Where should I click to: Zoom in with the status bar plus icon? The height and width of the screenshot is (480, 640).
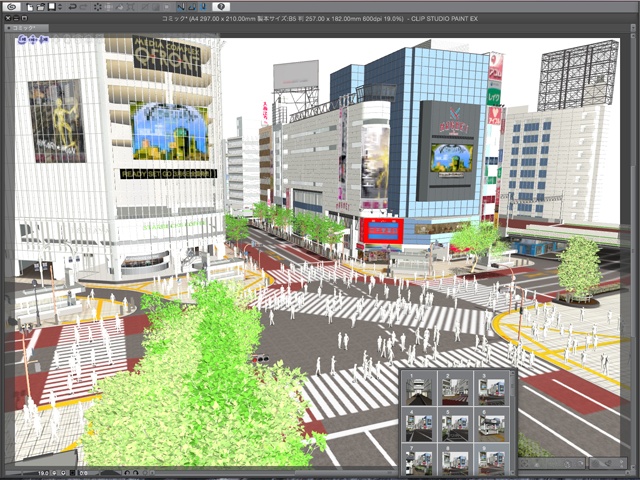click(x=63, y=473)
